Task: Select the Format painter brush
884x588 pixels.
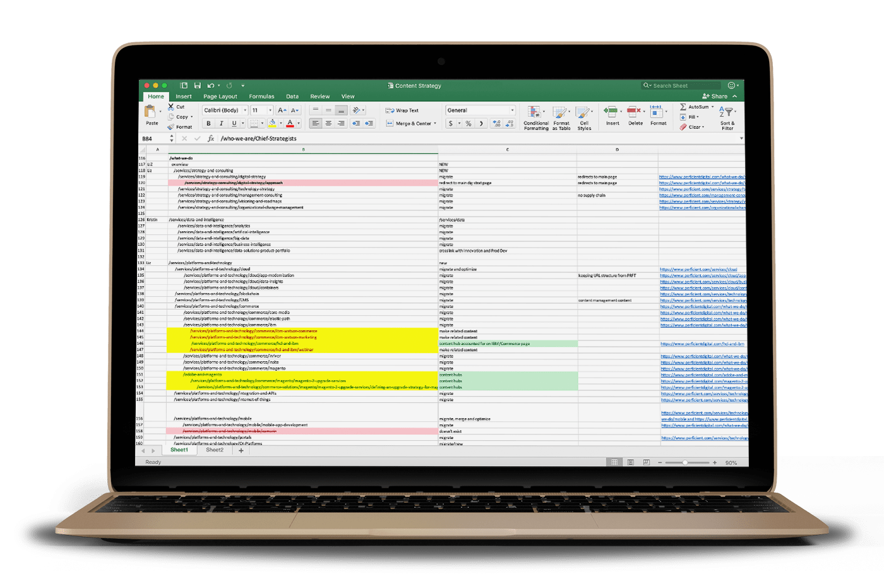Action: click(171, 127)
